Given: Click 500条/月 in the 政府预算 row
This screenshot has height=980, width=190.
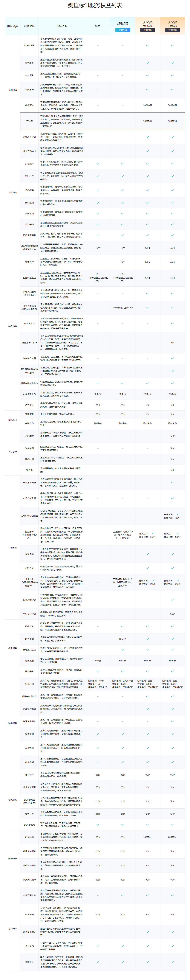Looking at the screenshot, I should (x=173, y=105).
